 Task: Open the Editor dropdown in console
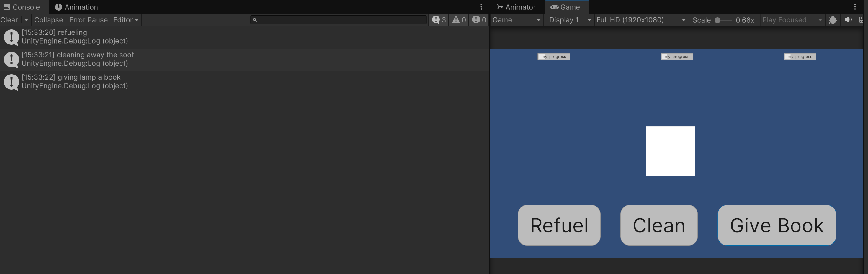(126, 20)
